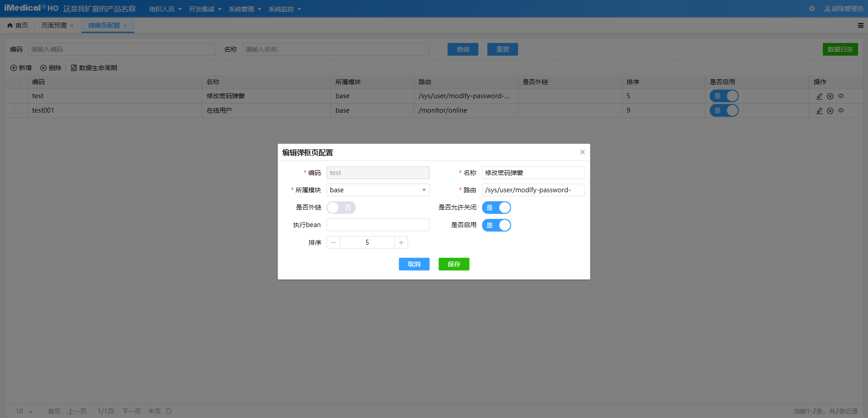This screenshot has height=418, width=868.
Task: Click 保存 to save the configuration
Action: [x=454, y=264]
